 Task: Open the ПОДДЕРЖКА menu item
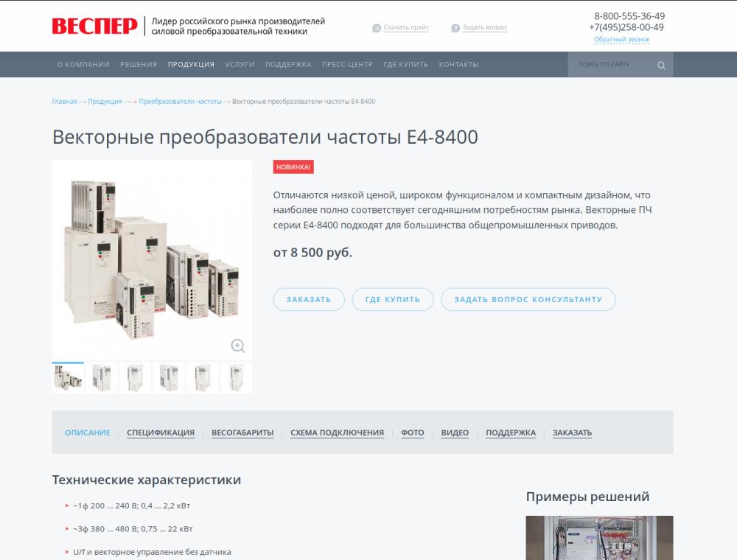point(288,64)
